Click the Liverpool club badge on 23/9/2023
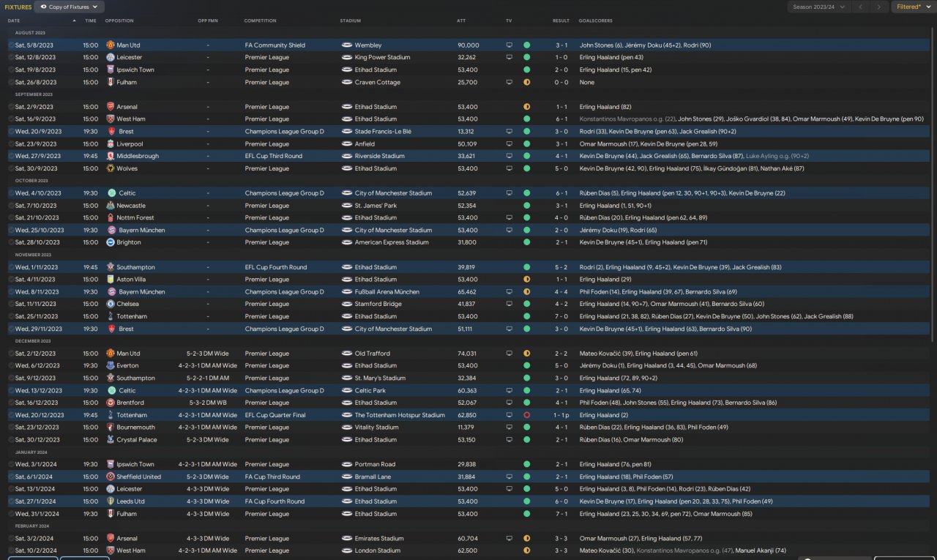Screen dimensions: 937x560 (111, 144)
